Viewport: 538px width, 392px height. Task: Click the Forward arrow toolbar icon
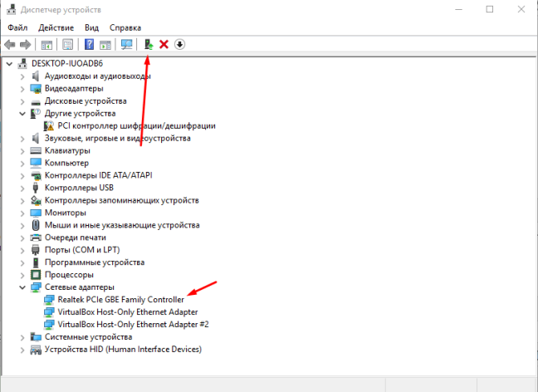click(26, 45)
